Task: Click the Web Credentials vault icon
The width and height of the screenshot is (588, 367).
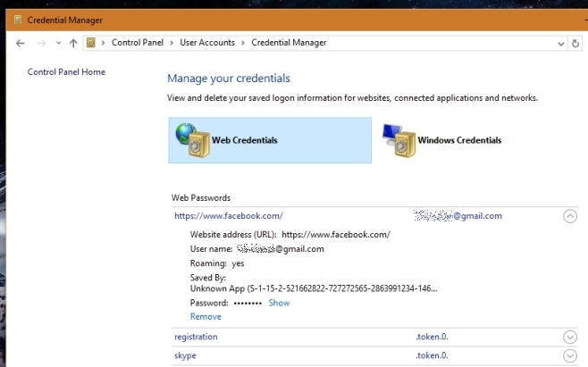Action: click(191, 140)
